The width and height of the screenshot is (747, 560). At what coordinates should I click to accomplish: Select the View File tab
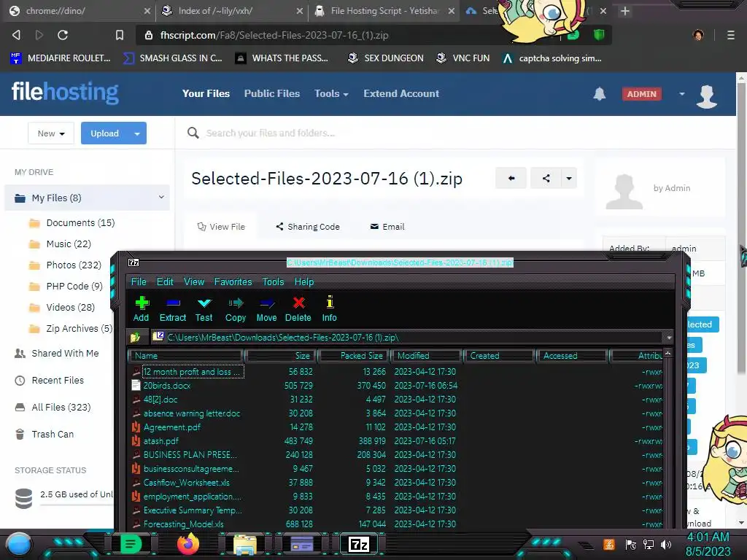tap(221, 227)
